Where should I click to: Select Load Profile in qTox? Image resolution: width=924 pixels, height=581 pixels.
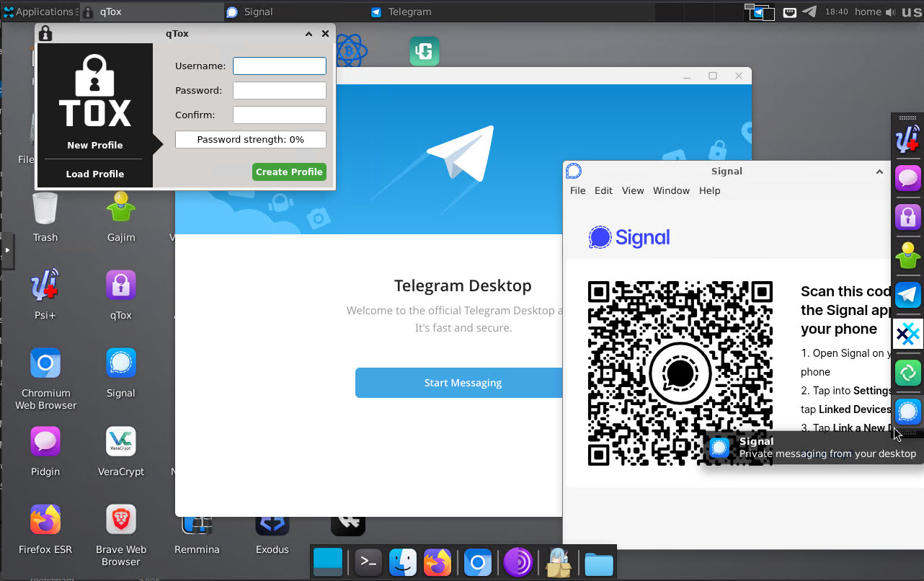coord(95,174)
